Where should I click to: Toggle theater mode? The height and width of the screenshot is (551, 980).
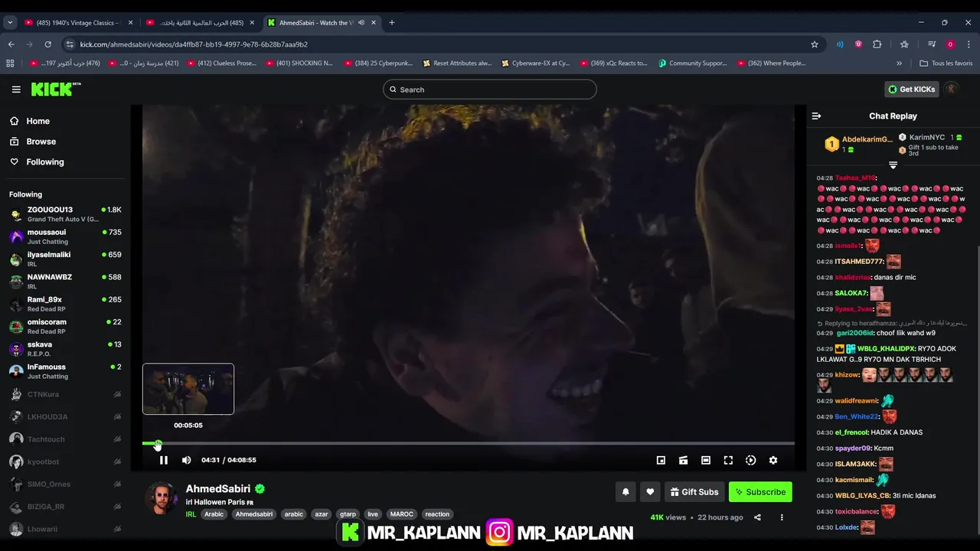(706, 460)
